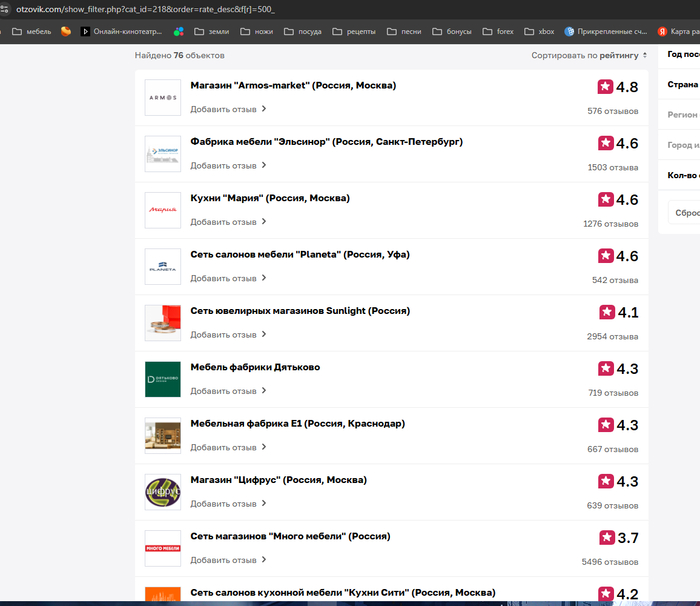Open the 'мебель' bookmark folder
This screenshot has width=700, height=606.
pos(31,31)
